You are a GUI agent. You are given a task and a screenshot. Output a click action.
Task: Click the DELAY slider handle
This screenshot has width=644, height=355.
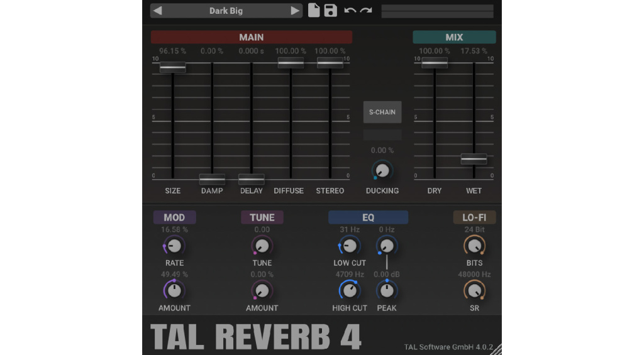coord(252,179)
